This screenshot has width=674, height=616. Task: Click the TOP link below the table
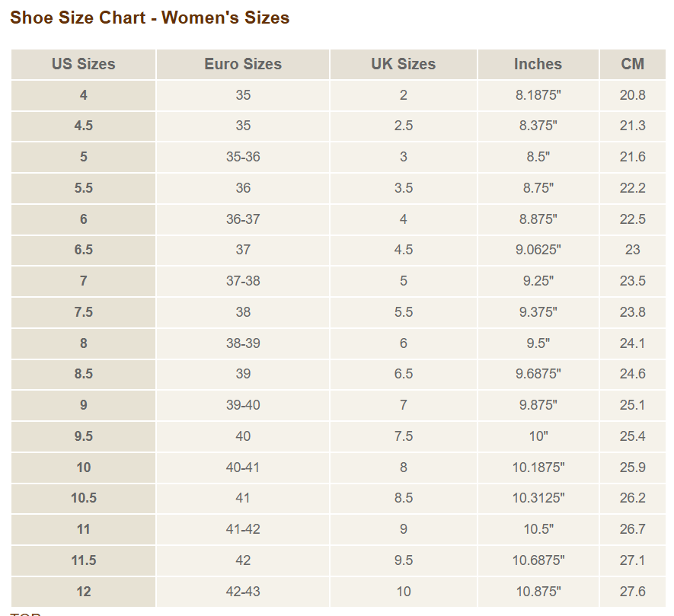tap(25, 613)
